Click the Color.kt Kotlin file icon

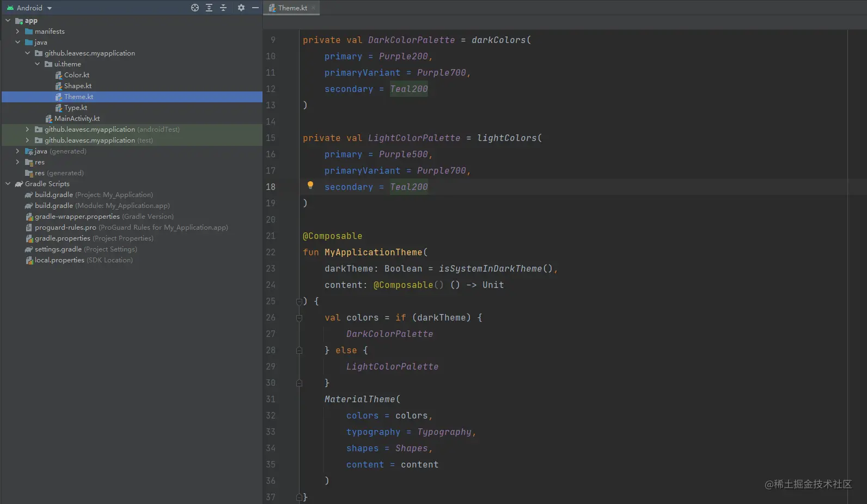coord(59,75)
